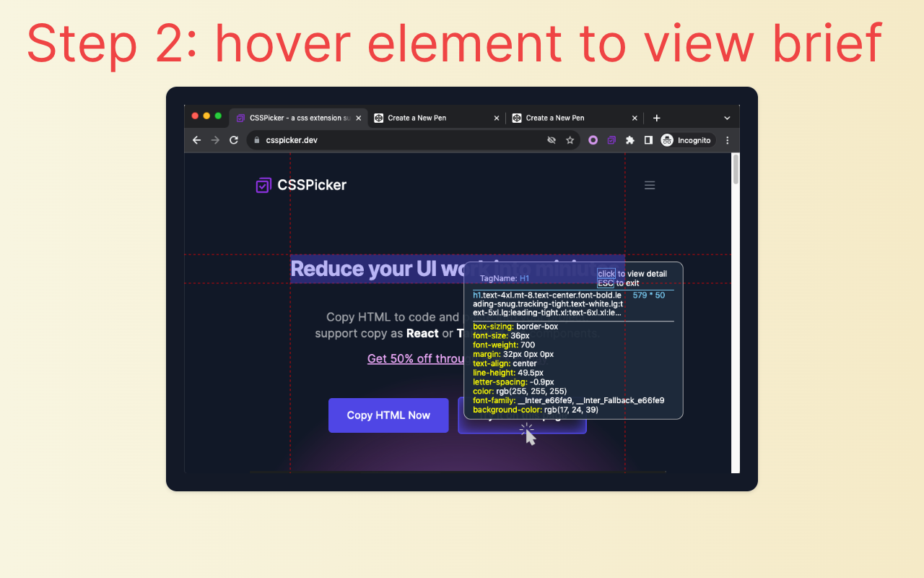Click the site security lock in the address bar
924x578 pixels.
(x=256, y=140)
